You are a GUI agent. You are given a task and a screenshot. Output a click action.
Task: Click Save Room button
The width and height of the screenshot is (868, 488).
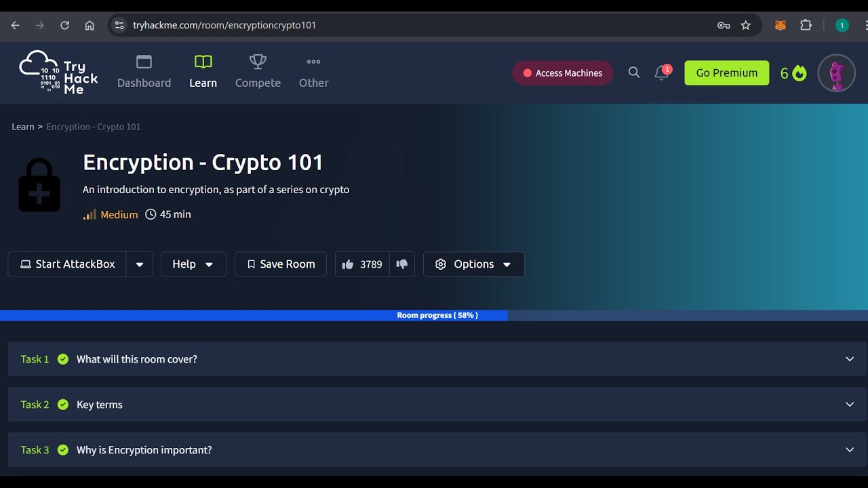281,264
